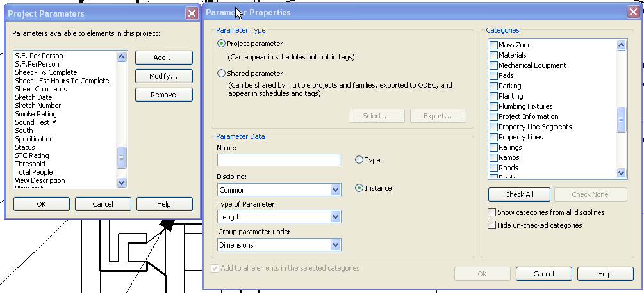644x293 pixels.
Task: Close the Project Parameters dialog
Action: 191,13
